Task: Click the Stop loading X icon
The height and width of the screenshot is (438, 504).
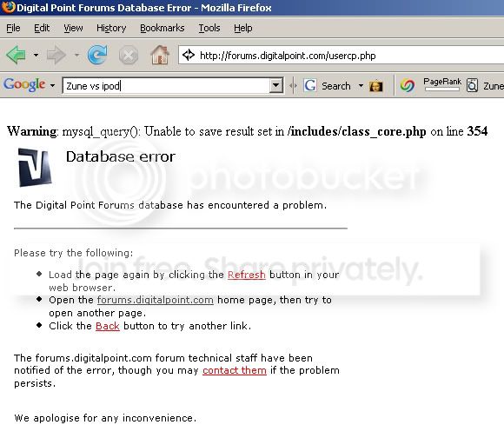Action: click(x=129, y=56)
